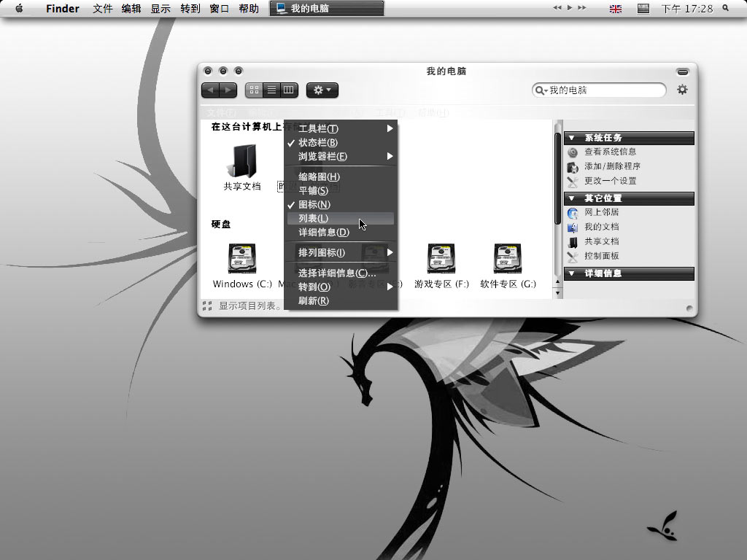Open the 我的文档 link
747x560 pixels.
tap(602, 227)
